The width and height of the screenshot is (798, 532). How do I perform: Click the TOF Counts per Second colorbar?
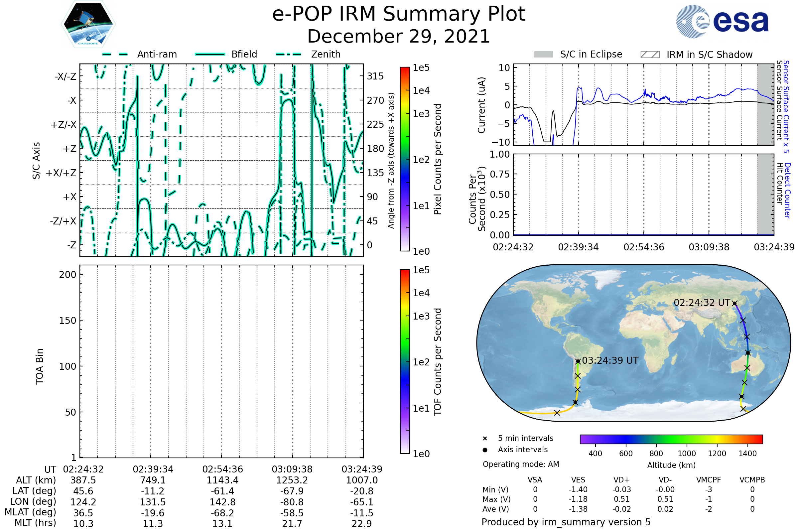tap(405, 361)
